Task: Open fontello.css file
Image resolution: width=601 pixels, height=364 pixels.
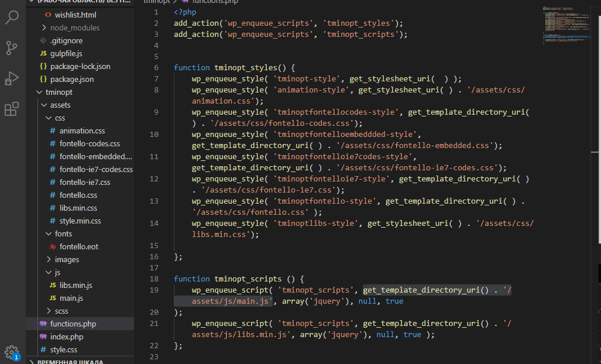Action: tap(78, 195)
